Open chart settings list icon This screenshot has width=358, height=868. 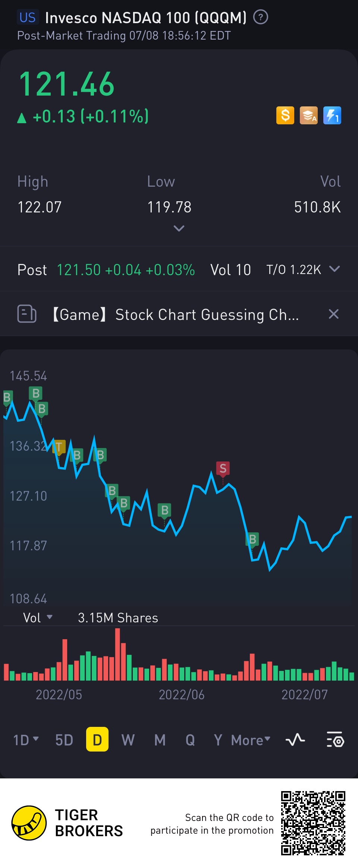[335, 740]
